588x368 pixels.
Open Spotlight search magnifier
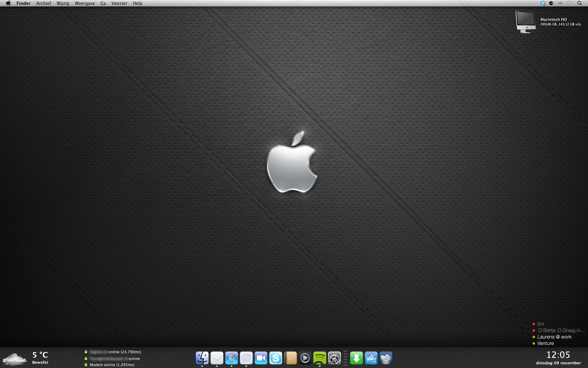coord(579,3)
